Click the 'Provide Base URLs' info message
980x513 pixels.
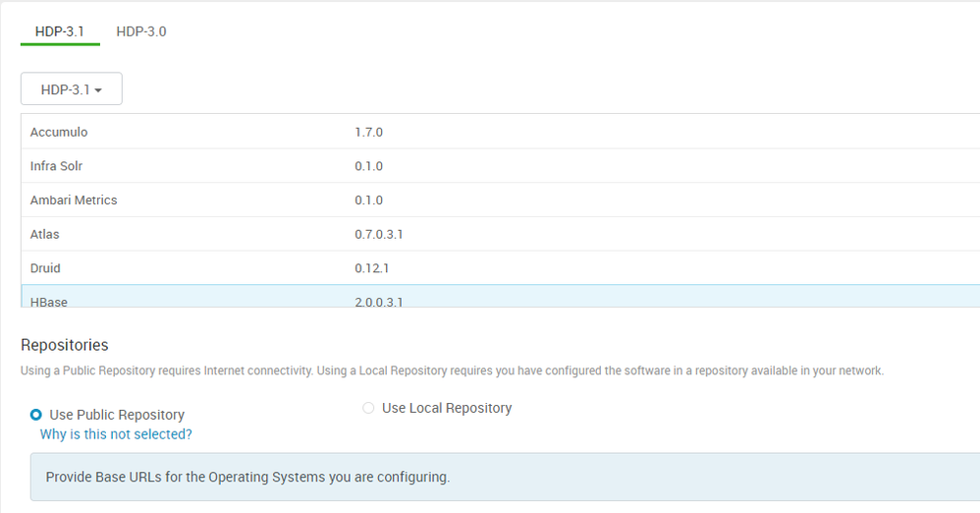(505, 477)
